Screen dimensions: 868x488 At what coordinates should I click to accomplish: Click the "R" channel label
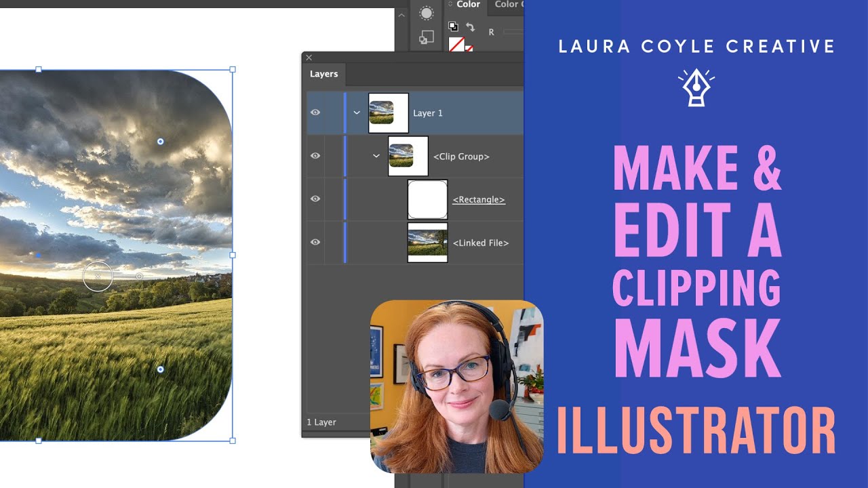point(492,32)
